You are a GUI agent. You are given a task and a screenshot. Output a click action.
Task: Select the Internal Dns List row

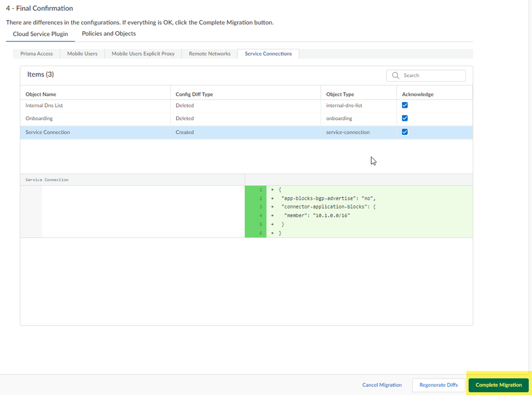[44, 105]
